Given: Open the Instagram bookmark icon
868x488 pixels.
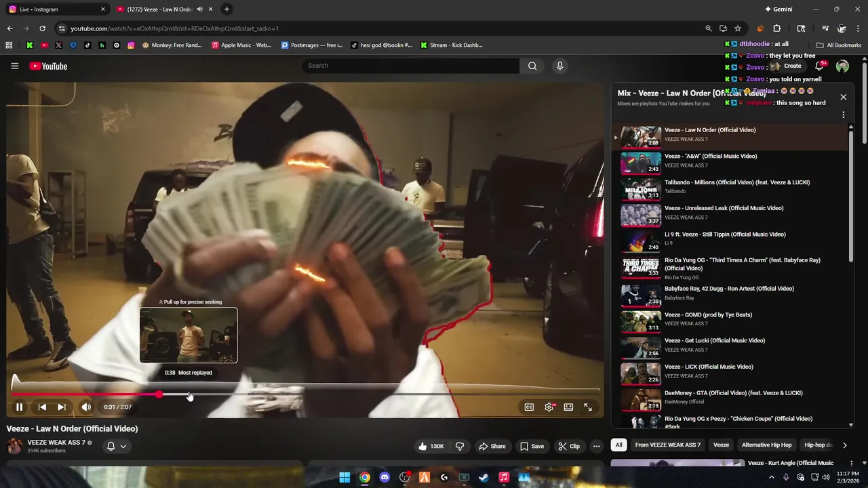Looking at the screenshot, I should point(131,45).
